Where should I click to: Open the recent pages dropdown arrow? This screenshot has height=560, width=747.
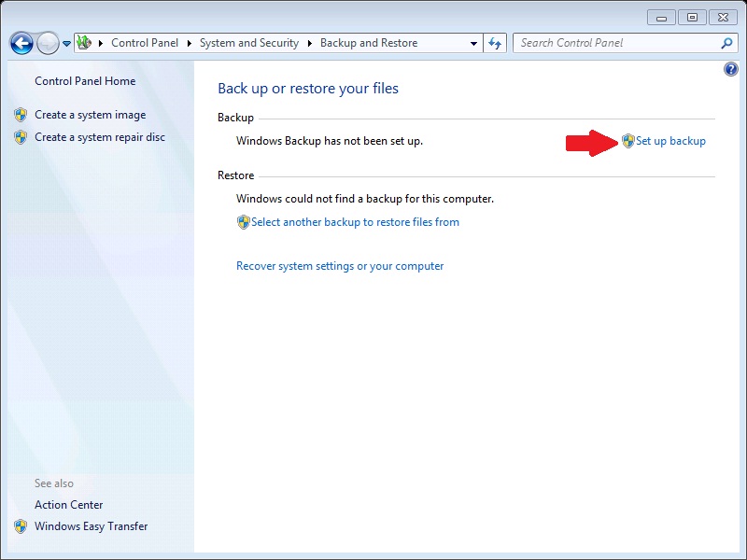click(x=67, y=44)
